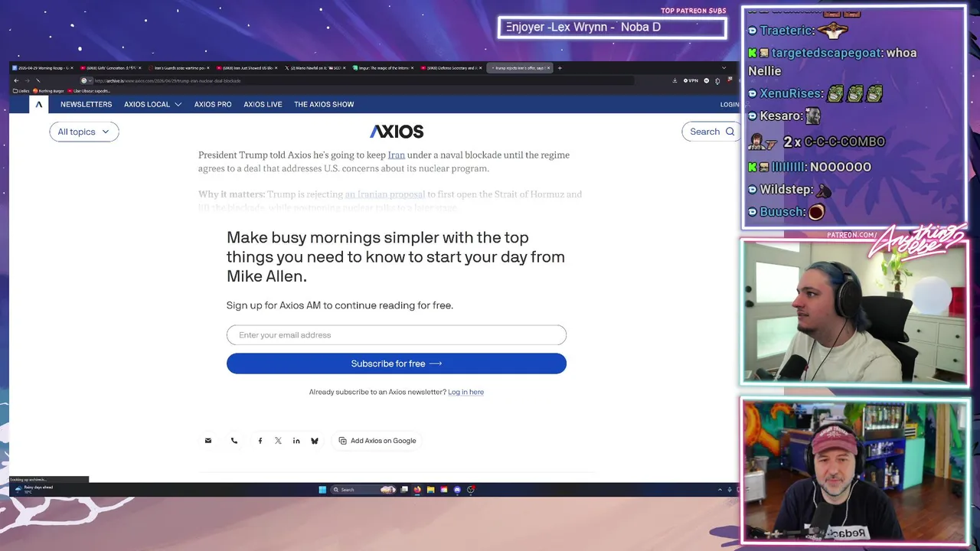Click the 'Log in here' link
Image resolution: width=980 pixels, height=551 pixels.
click(x=465, y=392)
